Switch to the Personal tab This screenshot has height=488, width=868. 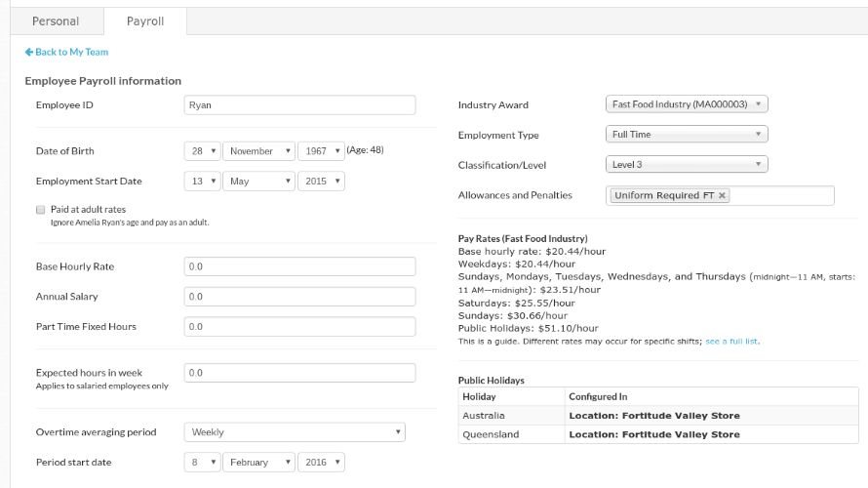56,21
